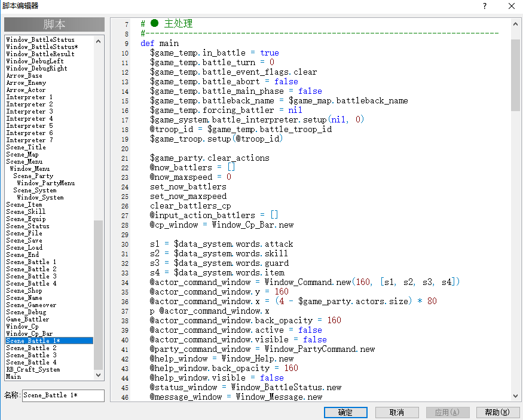Select Interpreter 1 script
Viewport: 523px width, 420px height.
click(x=30, y=97)
